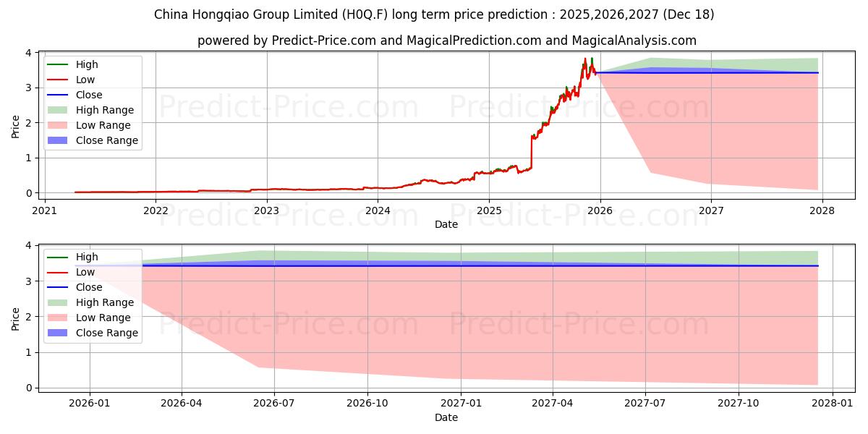Click the 2028-01 tick label on bottom chart
Image resolution: width=868 pixels, height=434 pixels.
pos(833,403)
